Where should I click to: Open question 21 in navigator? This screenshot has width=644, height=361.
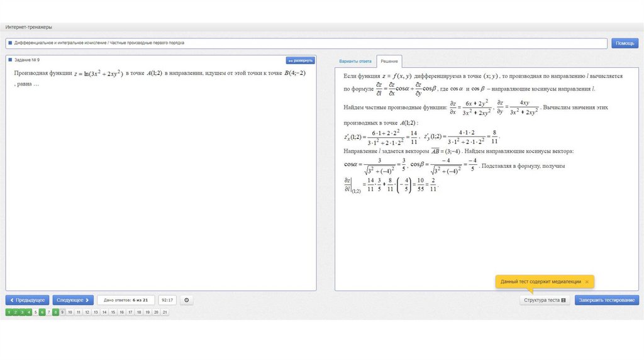[165, 312]
